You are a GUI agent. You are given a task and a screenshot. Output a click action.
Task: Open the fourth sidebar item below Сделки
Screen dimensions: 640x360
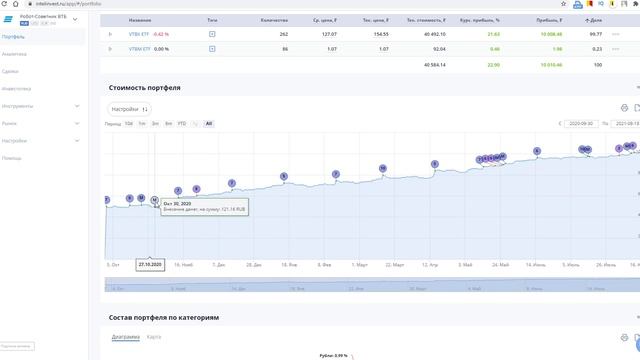click(16, 89)
